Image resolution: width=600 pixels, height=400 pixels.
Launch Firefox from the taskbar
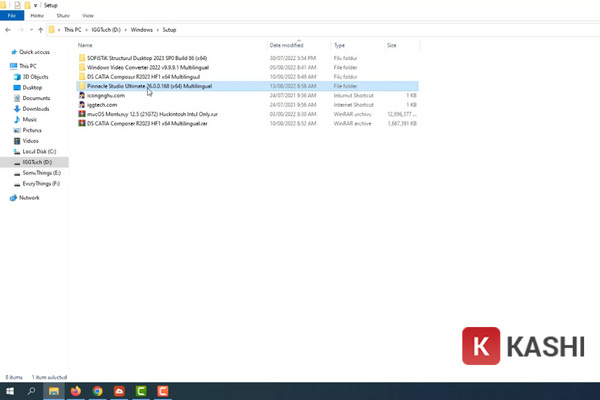coord(76,391)
